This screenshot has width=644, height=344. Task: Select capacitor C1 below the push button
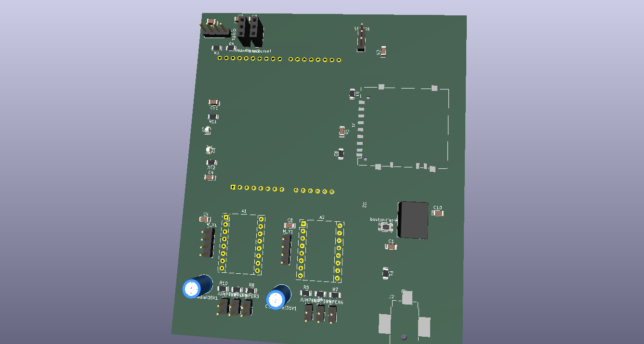point(391,247)
